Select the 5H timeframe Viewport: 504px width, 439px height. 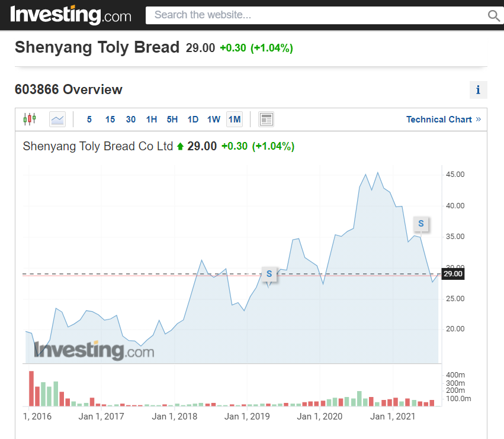(172, 120)
